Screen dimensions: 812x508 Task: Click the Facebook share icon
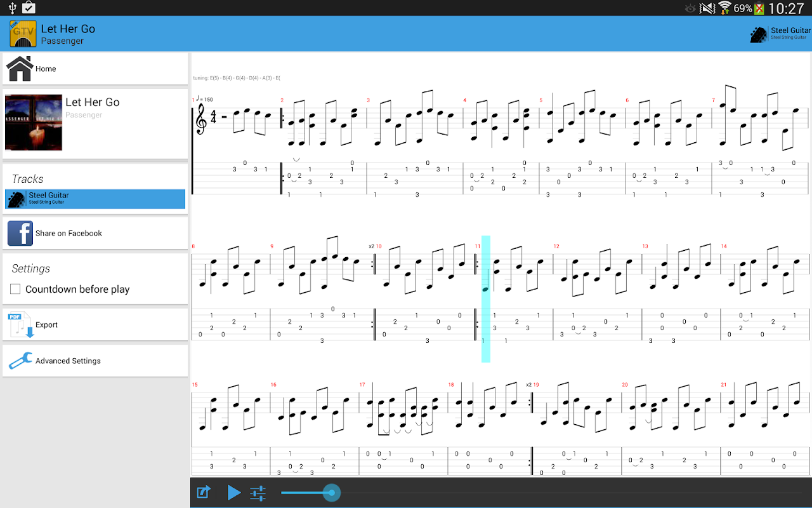[x=20, y=233]
